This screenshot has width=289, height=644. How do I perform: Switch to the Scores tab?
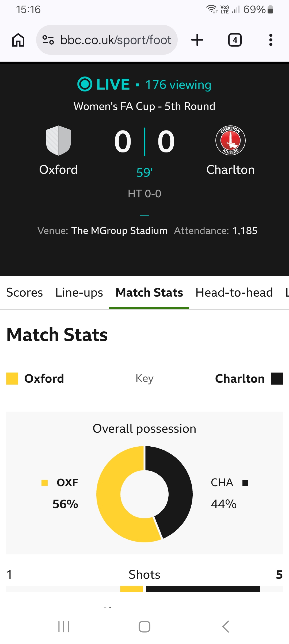pyautogui.click(x=24, y=293)
